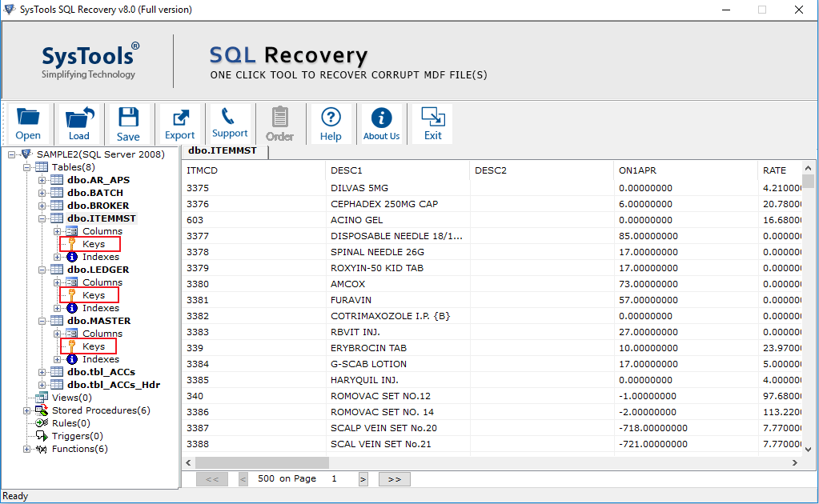Click the Order clipboard icon

point(280,116)
